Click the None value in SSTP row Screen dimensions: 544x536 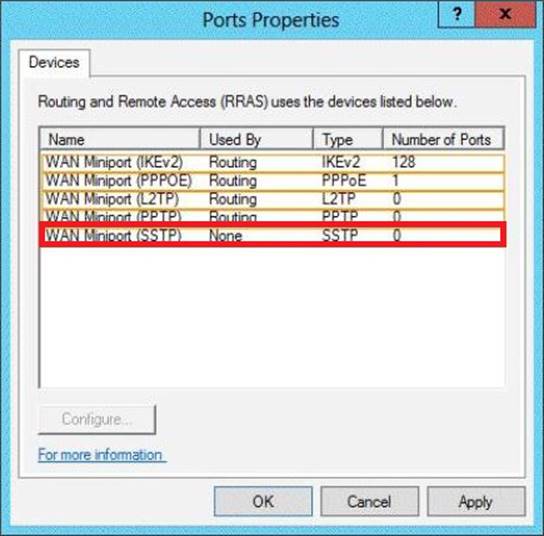tap(226, 236)
